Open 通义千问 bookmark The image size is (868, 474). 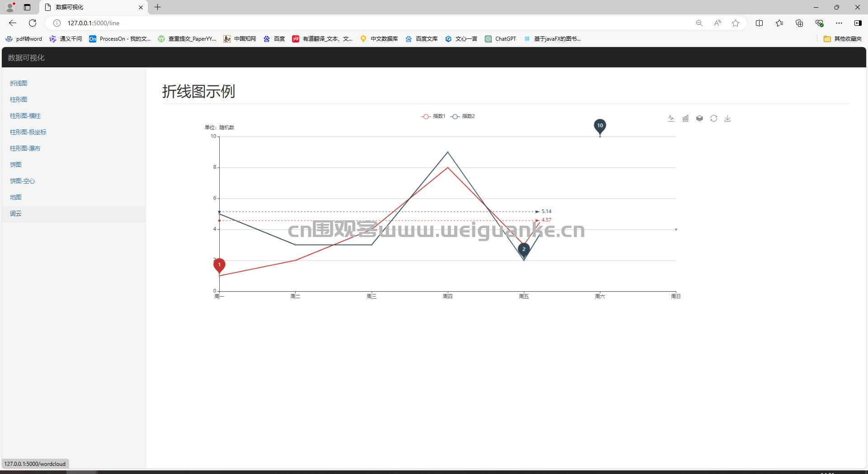click(66, 39)
